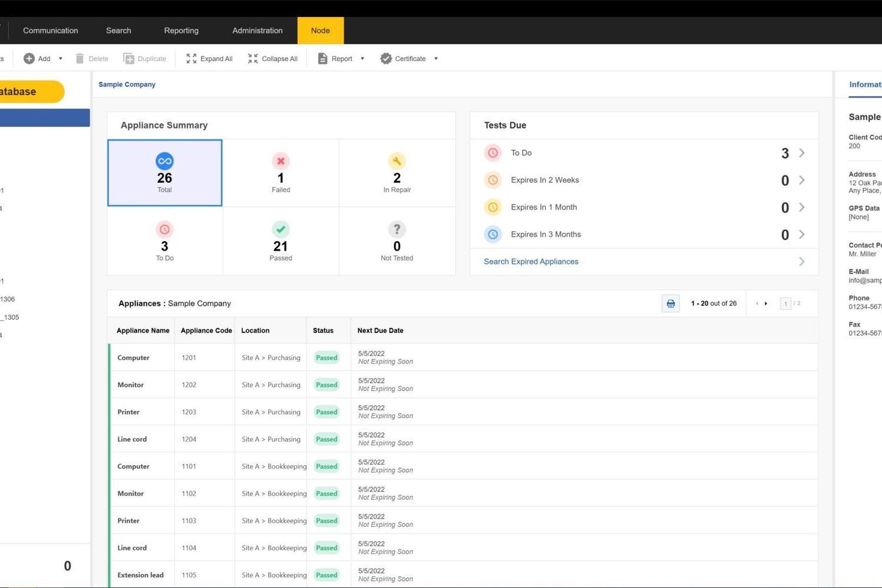Switch to the Administration menu

[257, 31]
